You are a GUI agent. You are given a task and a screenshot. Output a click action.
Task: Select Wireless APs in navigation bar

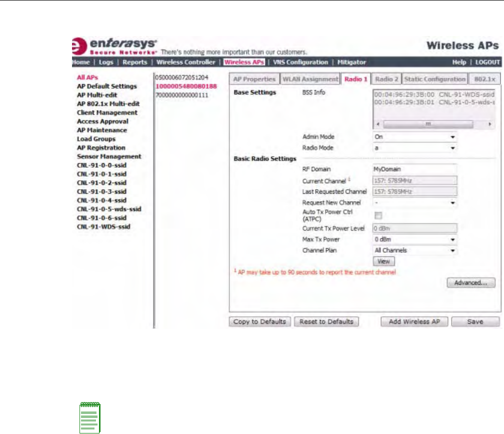244,62
